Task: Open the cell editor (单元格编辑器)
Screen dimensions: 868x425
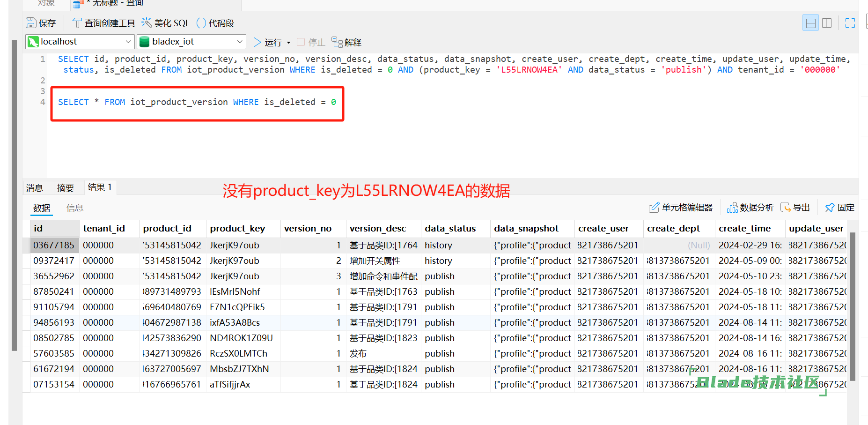Action: click(680, 208)
